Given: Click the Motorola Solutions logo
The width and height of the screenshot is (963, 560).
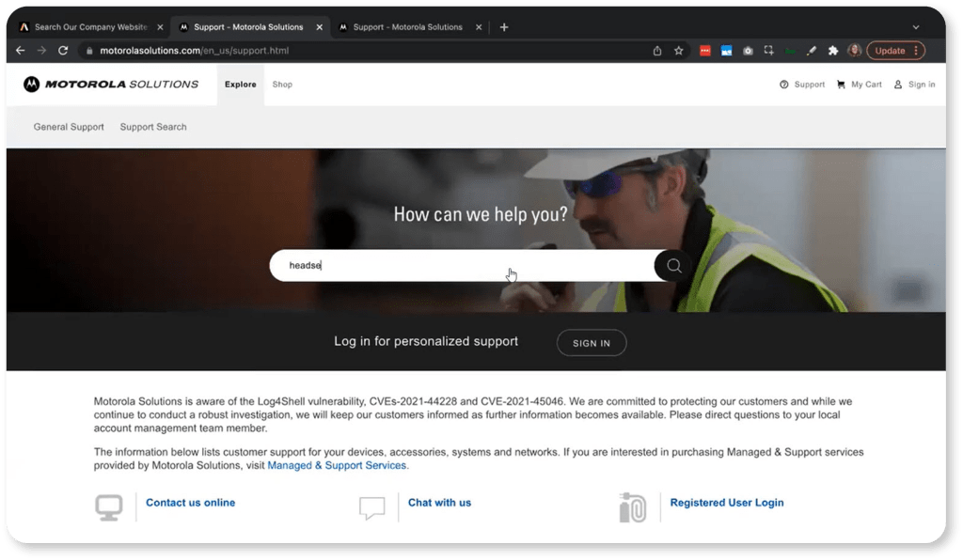Looking at the screenshot, I should tap(111, 85).
